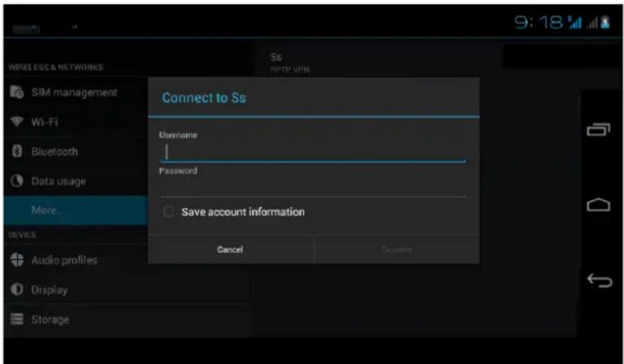The height and width of the screenshot is (364, 624).
Task: Click the 9:18 clock in status bar
Action: coord(539,22)
